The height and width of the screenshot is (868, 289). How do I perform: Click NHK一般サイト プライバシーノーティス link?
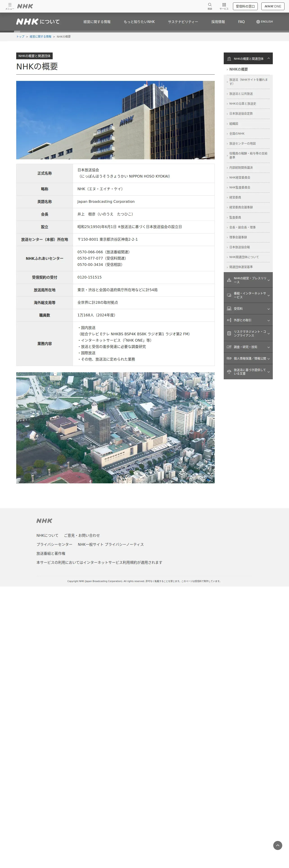click(x=111, y=544)
